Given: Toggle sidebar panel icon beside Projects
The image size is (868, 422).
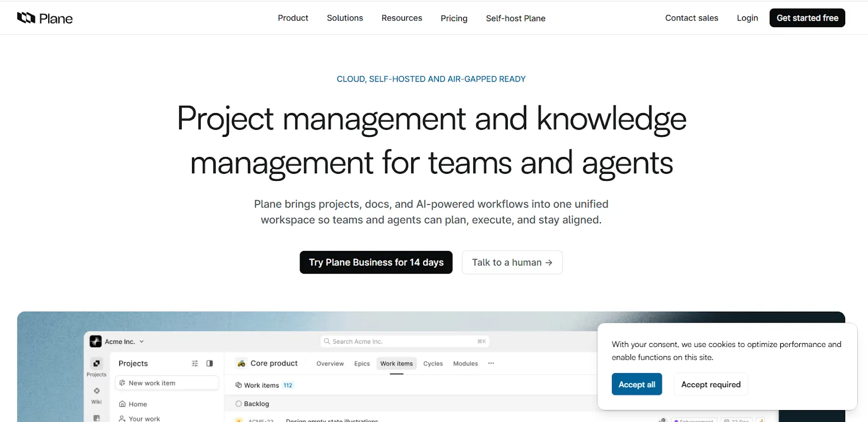Looking at the screenshot, I should click(x=209, y=363).
